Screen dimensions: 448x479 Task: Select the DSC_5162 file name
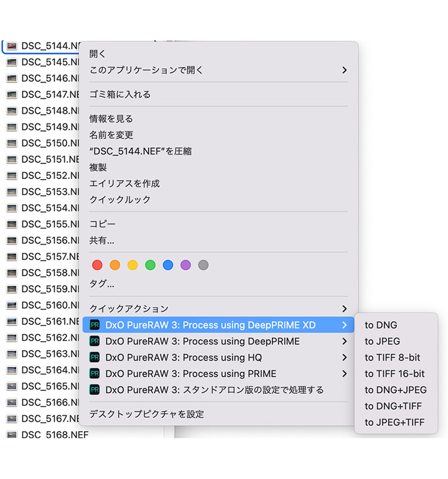click(x=50, y=338)
